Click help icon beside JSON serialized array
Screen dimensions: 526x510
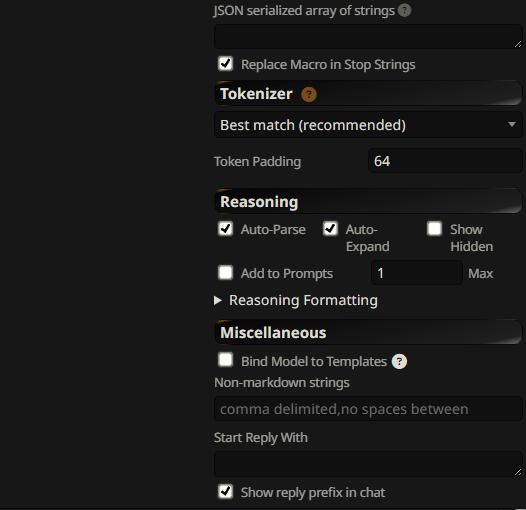click(x=404, y=10)
